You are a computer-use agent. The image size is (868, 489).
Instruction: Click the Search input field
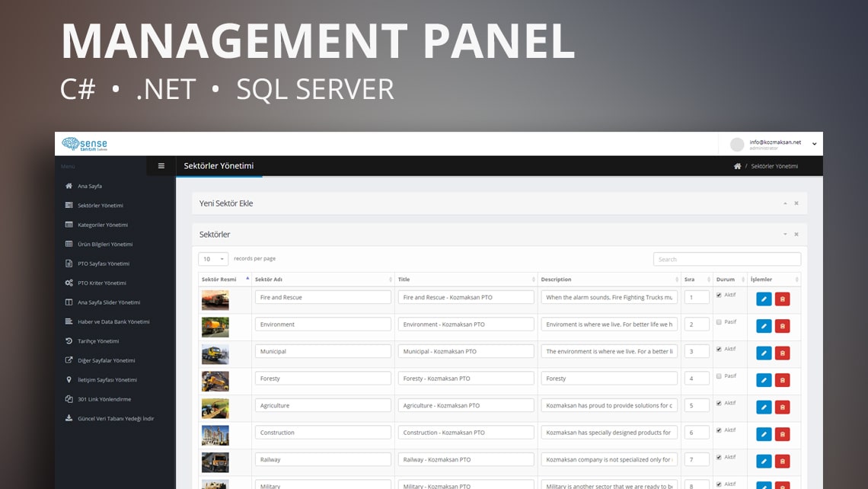pyautogui.click(x=726, y=259)
